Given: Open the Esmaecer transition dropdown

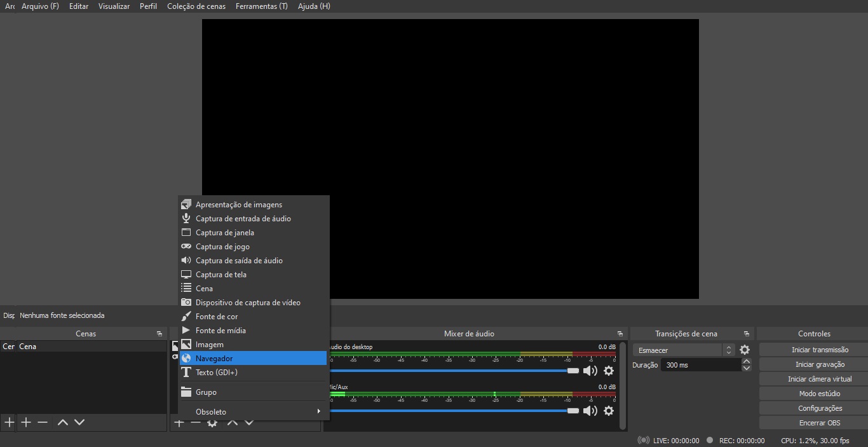Looking at the screenshot, I should tap(684, 350).
